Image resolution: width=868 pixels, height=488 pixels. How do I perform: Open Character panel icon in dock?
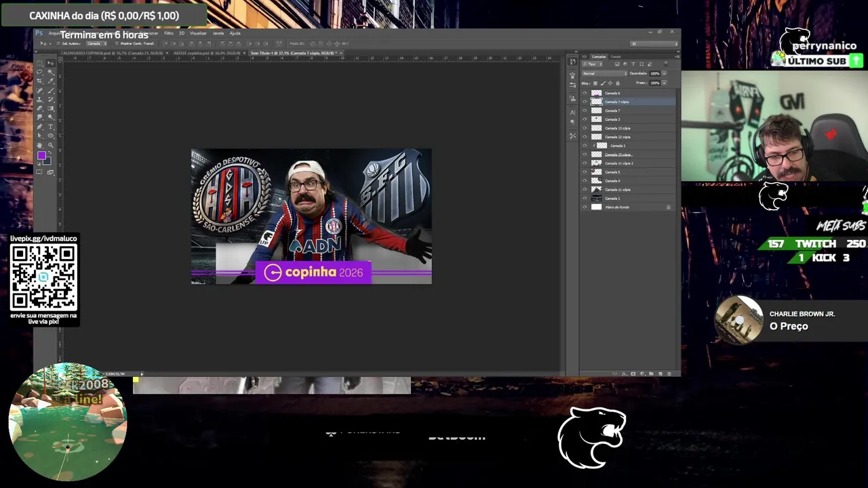[x=572, y=112]
